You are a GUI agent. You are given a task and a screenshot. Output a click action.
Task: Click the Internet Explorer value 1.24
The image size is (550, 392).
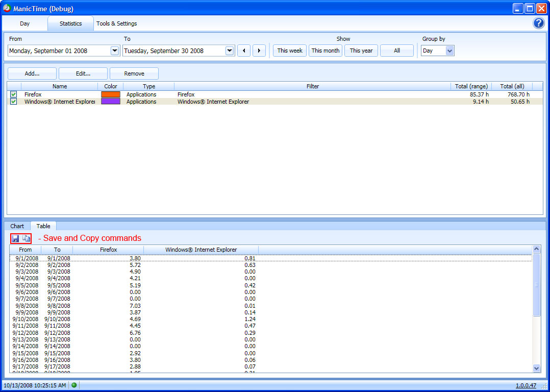(x=250, y=319)
